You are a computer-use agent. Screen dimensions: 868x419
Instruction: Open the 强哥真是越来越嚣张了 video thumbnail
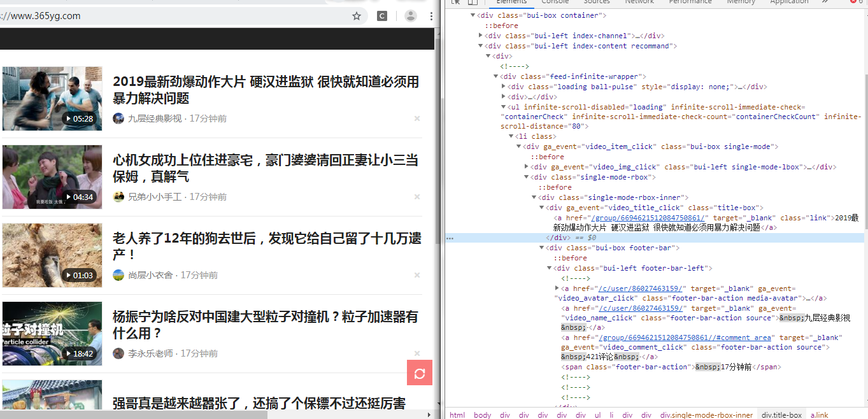(x=52, y=395)
